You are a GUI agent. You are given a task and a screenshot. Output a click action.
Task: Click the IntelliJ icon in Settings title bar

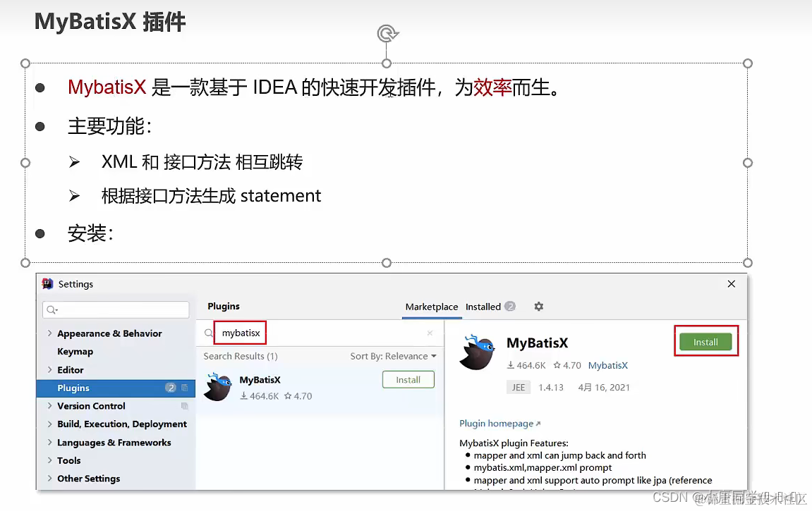(48, 283)
